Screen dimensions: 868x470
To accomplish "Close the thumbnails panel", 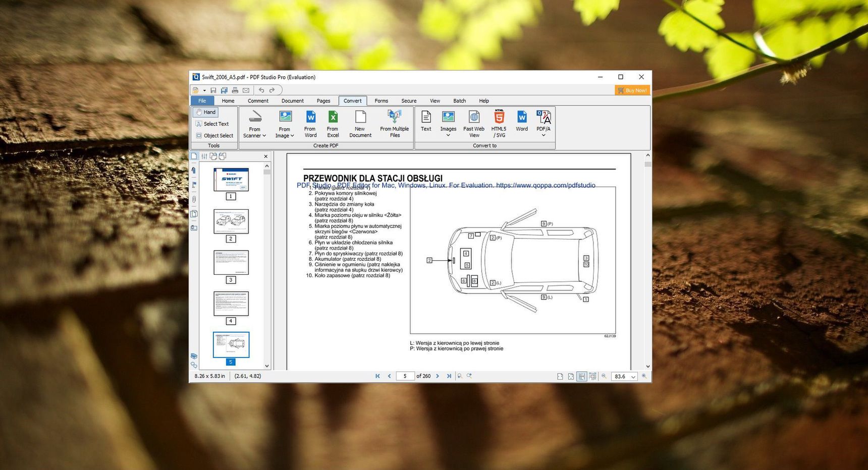I will pos(266,156).
